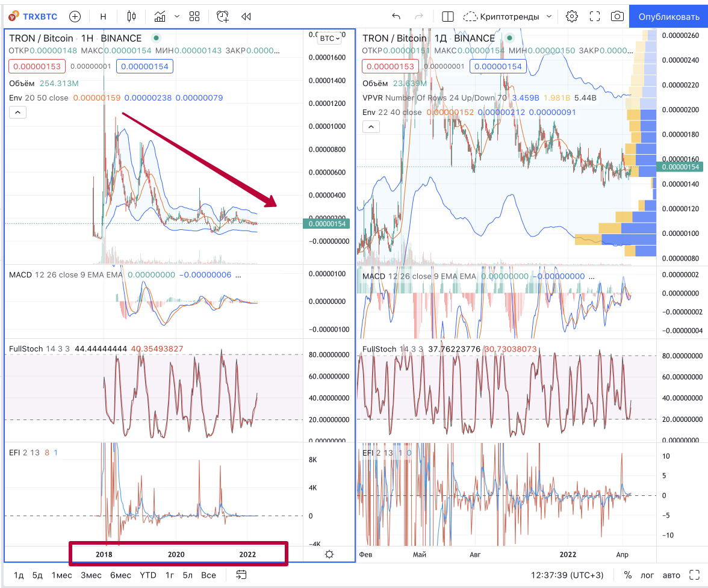Select the 6мес time range
The image size is (708, 588).
120,575
